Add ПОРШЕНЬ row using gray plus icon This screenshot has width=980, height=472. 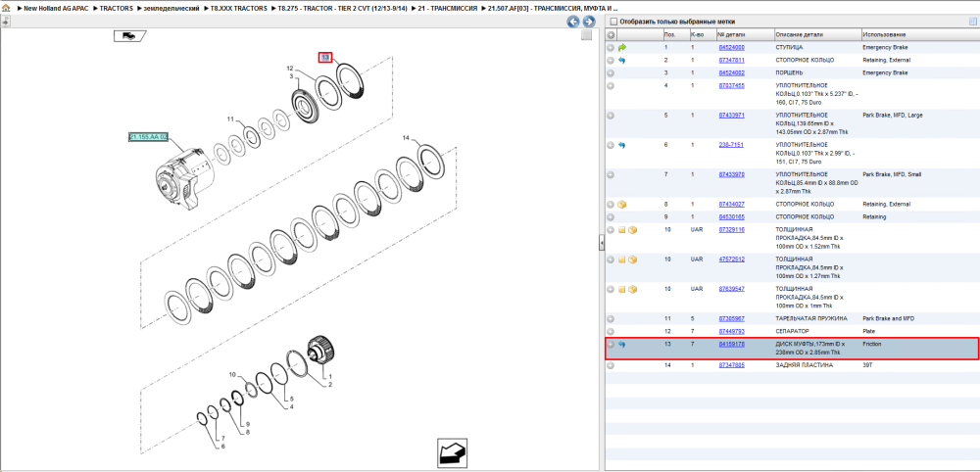611,73
